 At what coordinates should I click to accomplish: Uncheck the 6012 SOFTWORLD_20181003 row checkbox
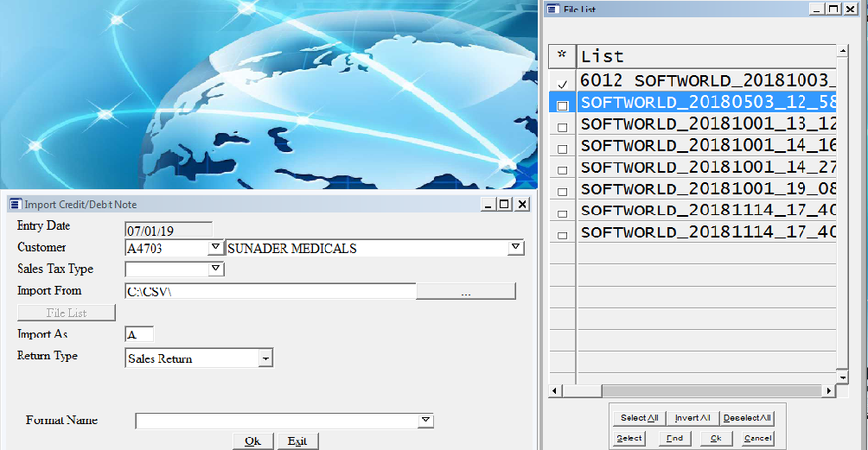563,85
